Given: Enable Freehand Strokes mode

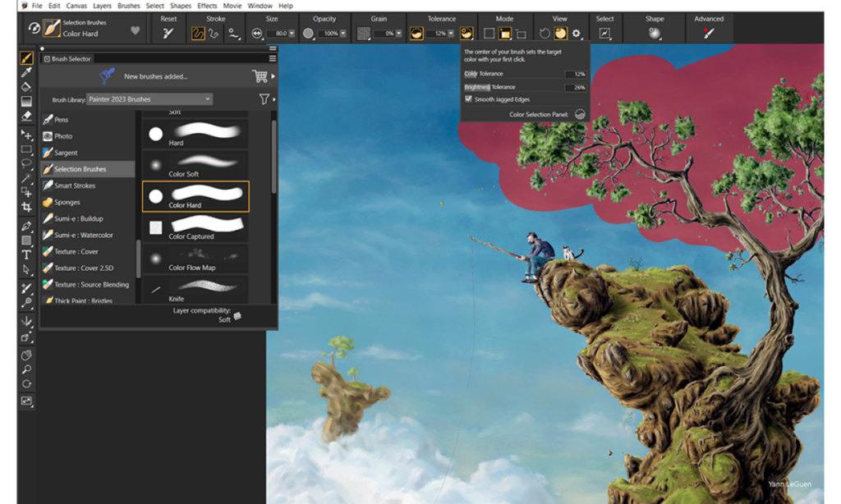Looking at the screenshot, I should click(198, 33).
